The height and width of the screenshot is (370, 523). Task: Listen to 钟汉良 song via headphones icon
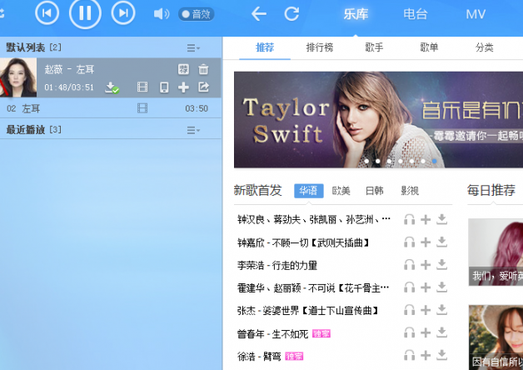409,220
